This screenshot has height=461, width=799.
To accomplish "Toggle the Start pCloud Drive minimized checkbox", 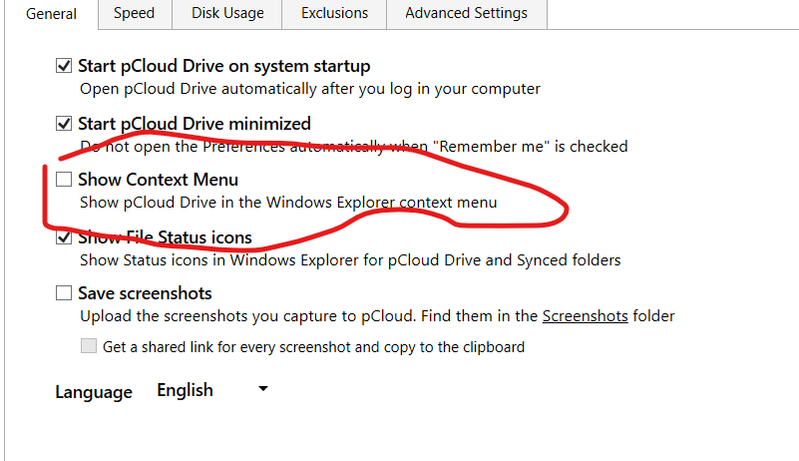I will point(64,124).
